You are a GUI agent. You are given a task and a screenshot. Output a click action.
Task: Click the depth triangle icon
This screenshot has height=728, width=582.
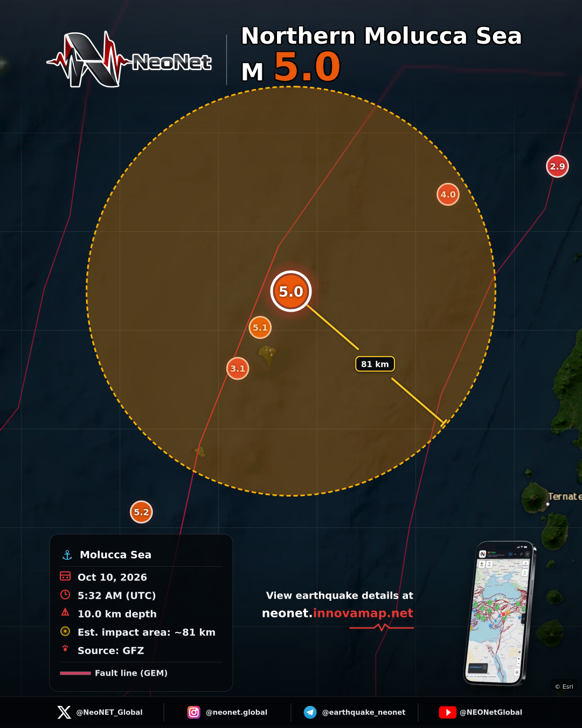pos(65,612)
